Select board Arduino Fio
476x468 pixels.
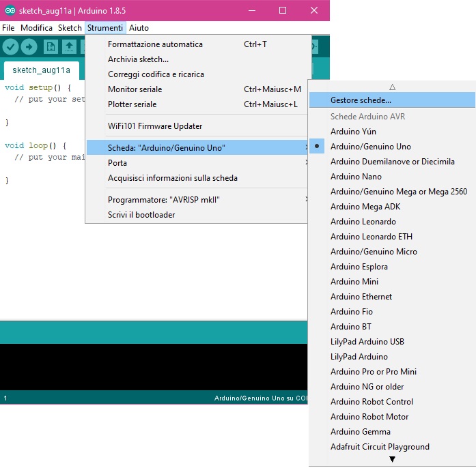pyautogui.click(x=392, y=312)
